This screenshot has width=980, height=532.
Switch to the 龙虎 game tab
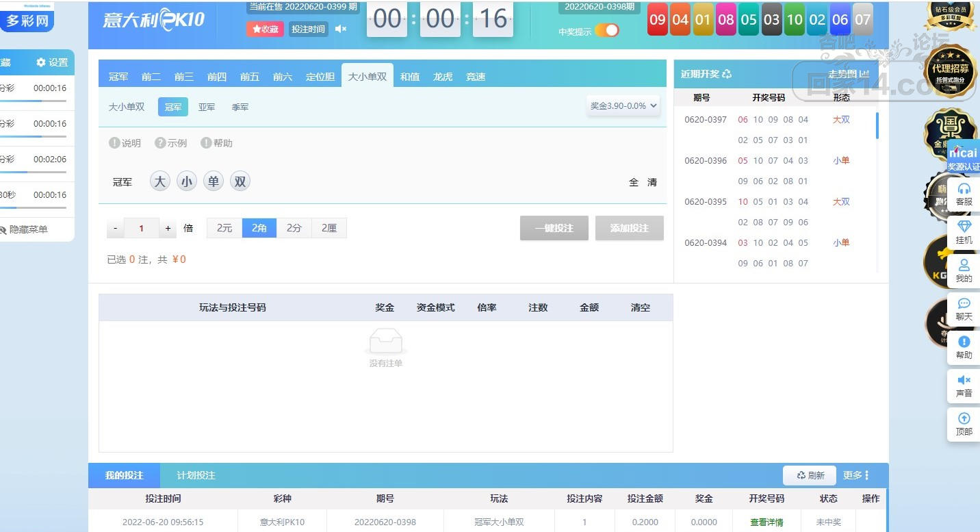click(x=443, y=77)
